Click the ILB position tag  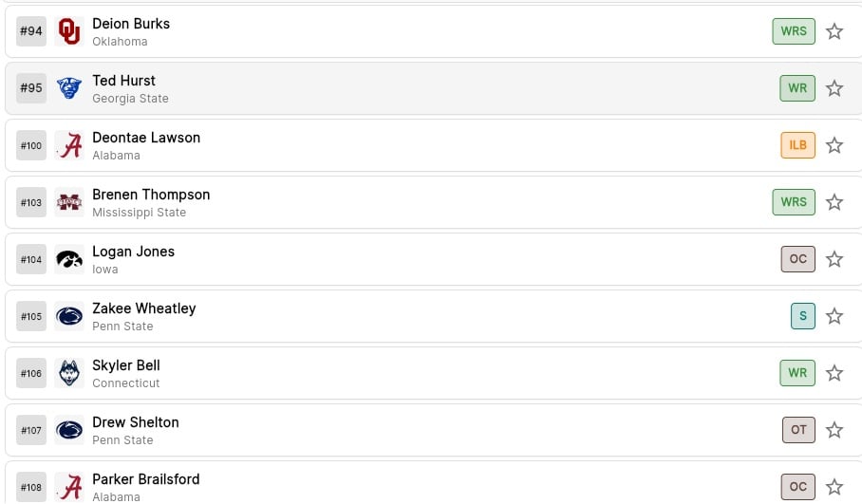[x=797, y=145]
